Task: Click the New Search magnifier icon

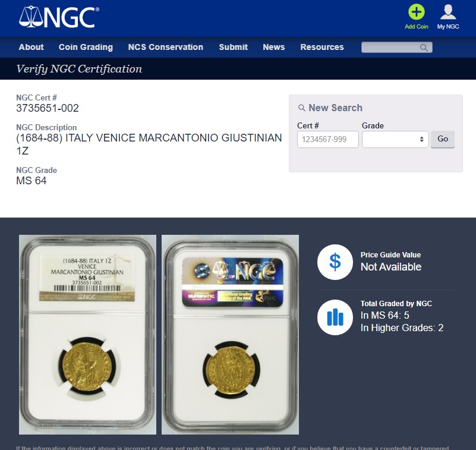Action: point(301,108)
